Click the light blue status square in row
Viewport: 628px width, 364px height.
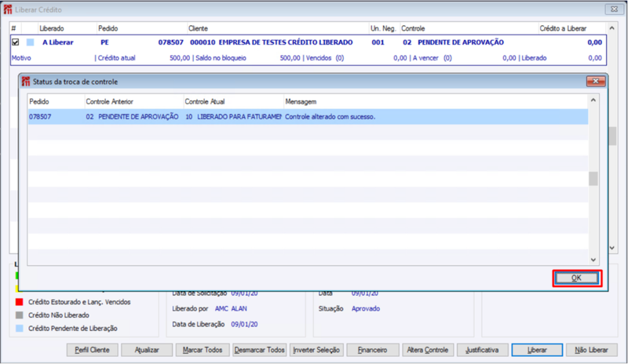(x=31, y=42)
